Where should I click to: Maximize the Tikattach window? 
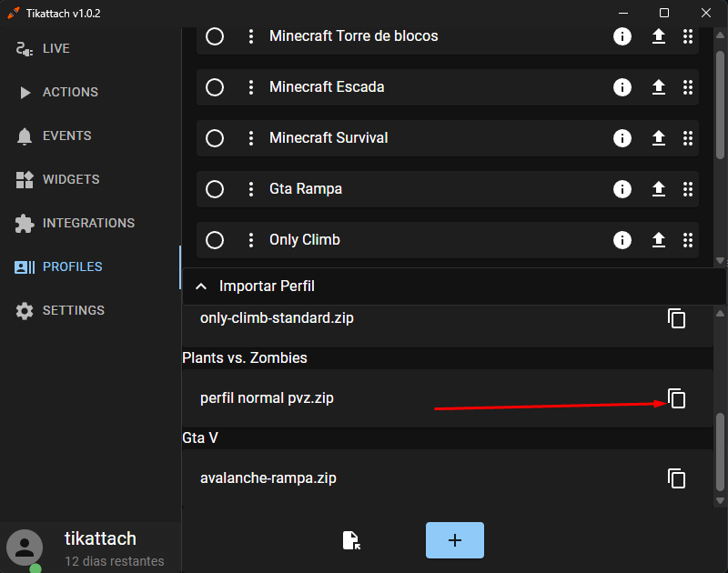[664, 13]
